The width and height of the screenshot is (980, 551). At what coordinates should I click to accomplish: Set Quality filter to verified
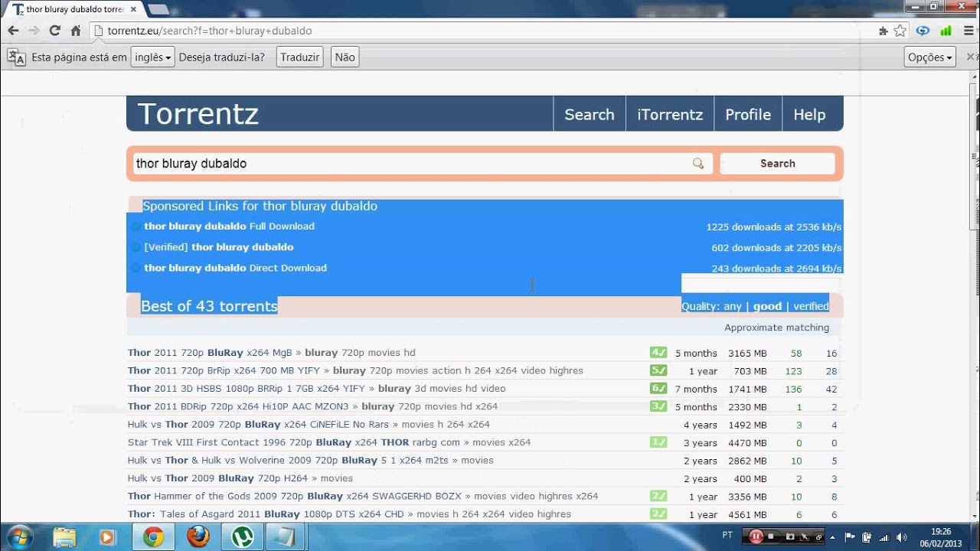[811, 306]
